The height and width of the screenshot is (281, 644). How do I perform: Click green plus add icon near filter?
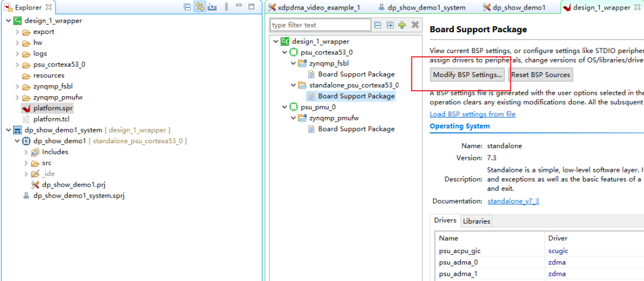tap(402, 25)
